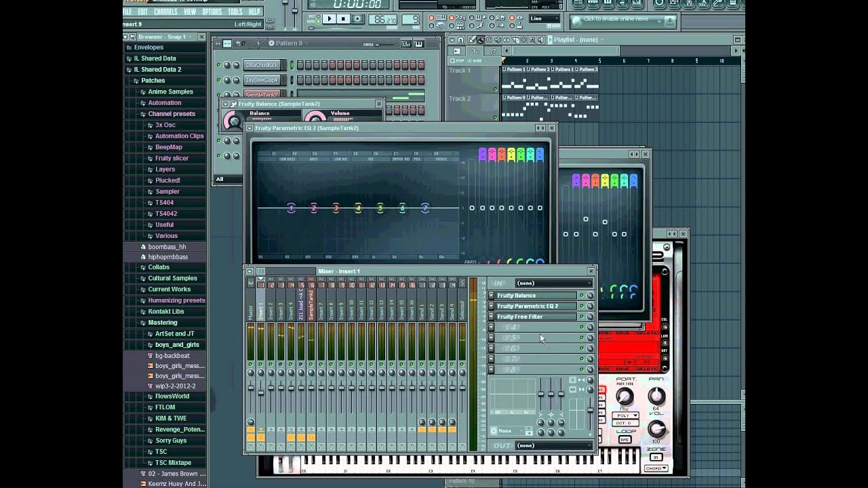Open the step sequencer keyboard editor
Image resolution: width=868 pixels, height=488 pixels.
419,44
